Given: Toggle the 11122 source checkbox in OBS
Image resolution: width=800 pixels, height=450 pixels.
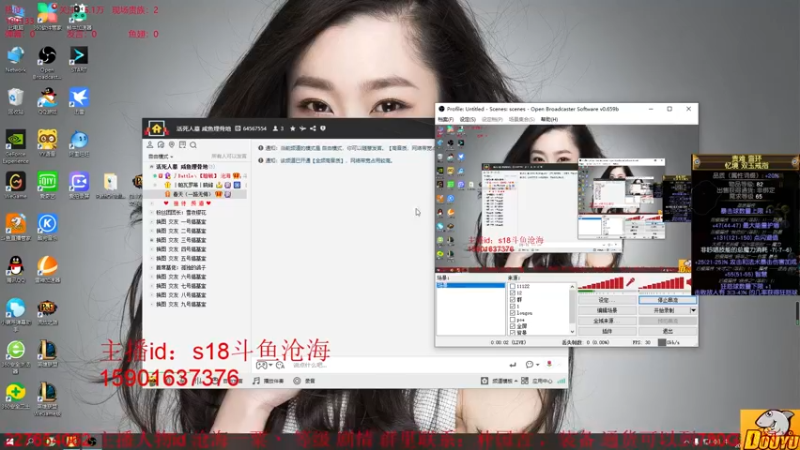Looking at the screenshot, I should 512,286.
